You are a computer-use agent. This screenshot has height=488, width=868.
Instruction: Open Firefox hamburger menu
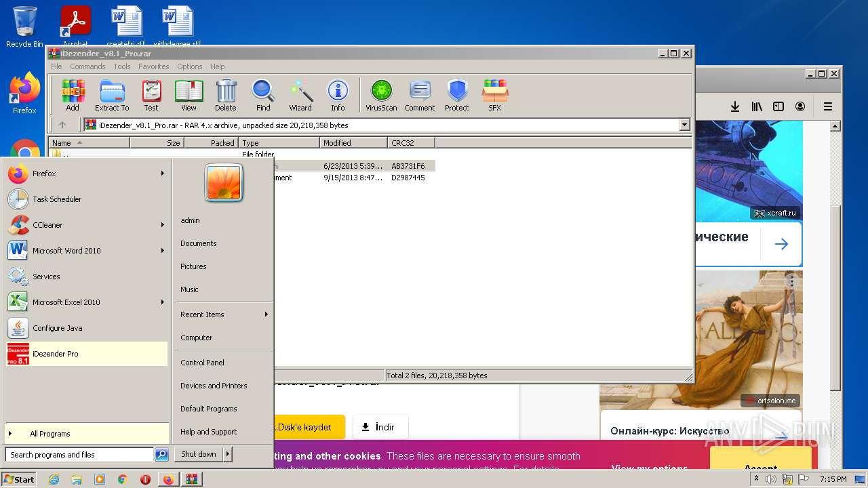(828, 106)
